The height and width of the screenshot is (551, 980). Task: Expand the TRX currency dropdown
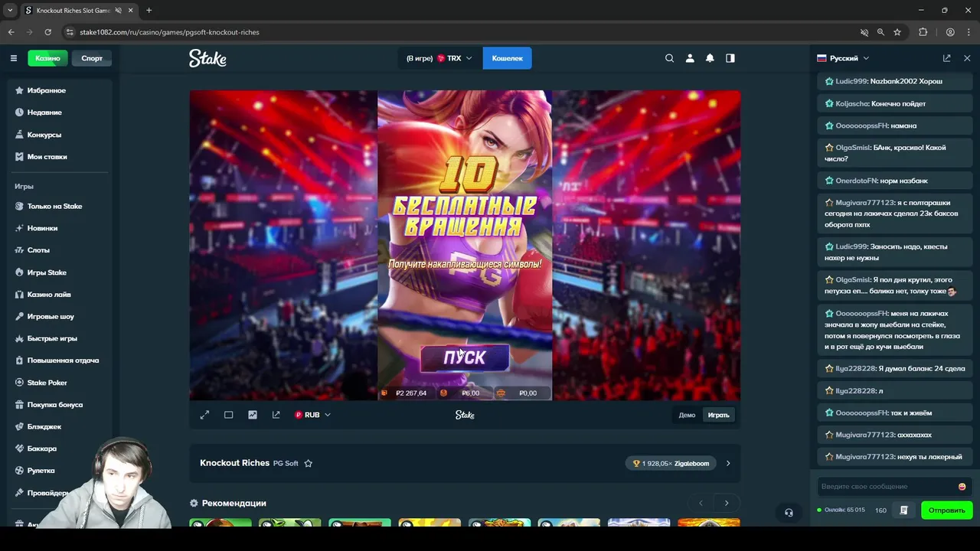point(439,58)
